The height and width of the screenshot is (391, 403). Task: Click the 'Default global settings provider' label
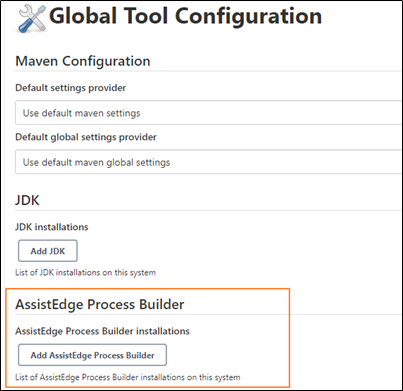pyautogui.click(x=86, y=137)
